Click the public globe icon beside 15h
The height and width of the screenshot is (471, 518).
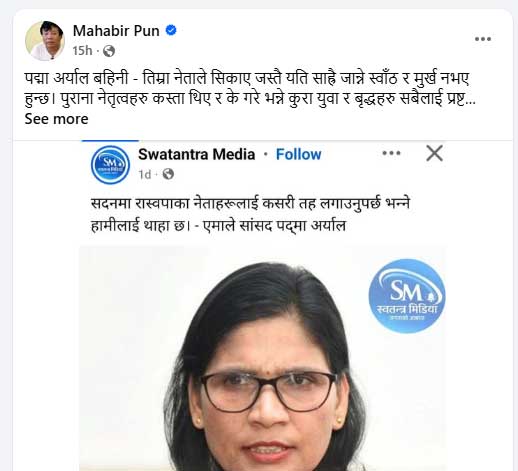tap(109, 51)
